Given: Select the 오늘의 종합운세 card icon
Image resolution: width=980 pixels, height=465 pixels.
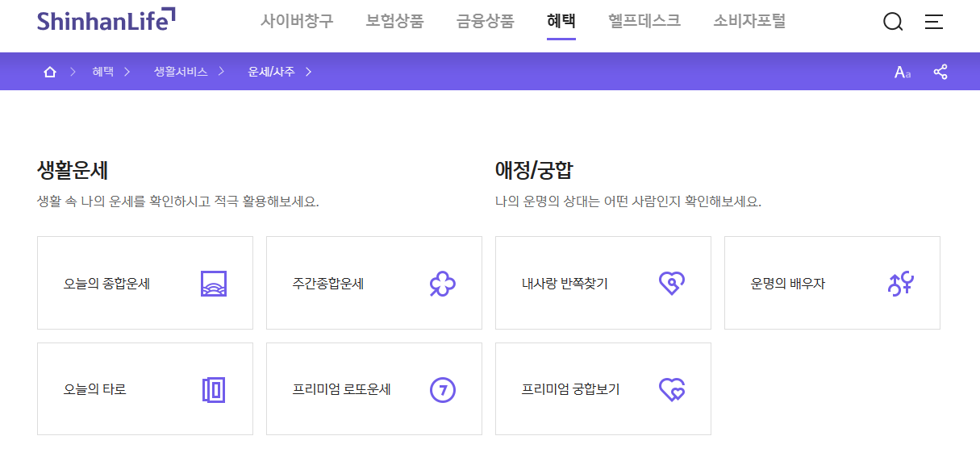Looking at the screenshot, I should click(x=215, y=283).
